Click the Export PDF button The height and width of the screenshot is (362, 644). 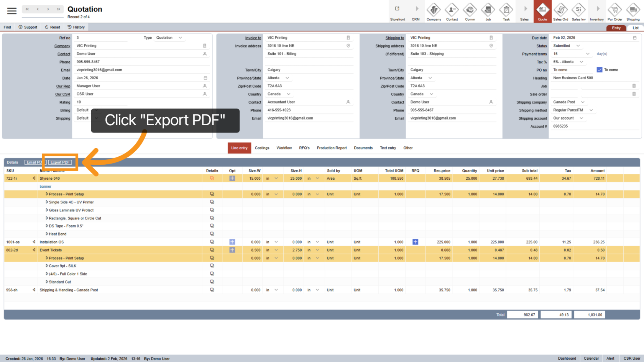pyautogui.click(x=60, y=162)
